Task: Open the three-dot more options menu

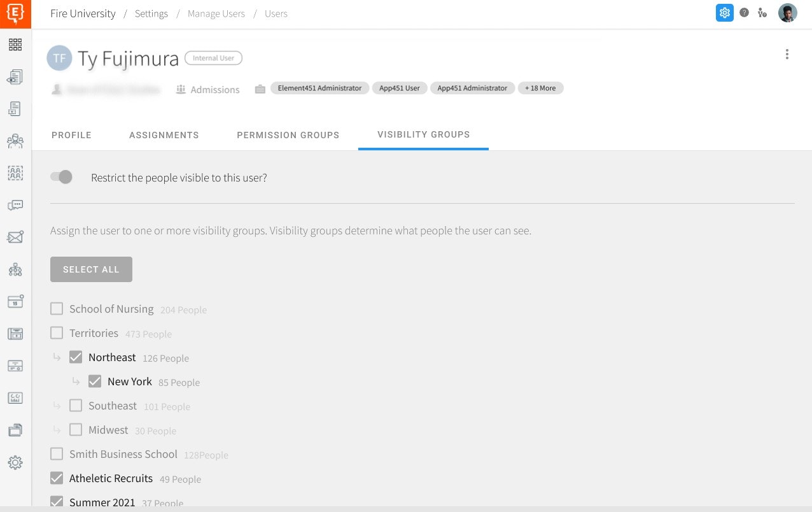Action: (x=787, y=54)
